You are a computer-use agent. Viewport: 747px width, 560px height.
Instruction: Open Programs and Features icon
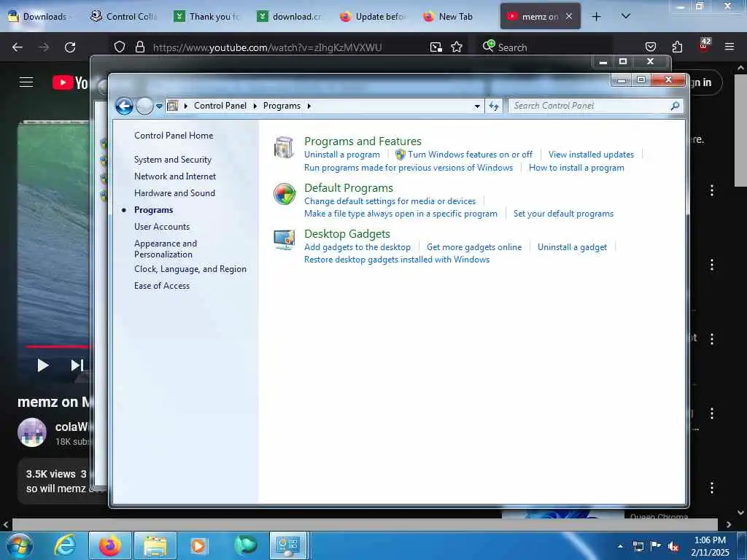284,147
